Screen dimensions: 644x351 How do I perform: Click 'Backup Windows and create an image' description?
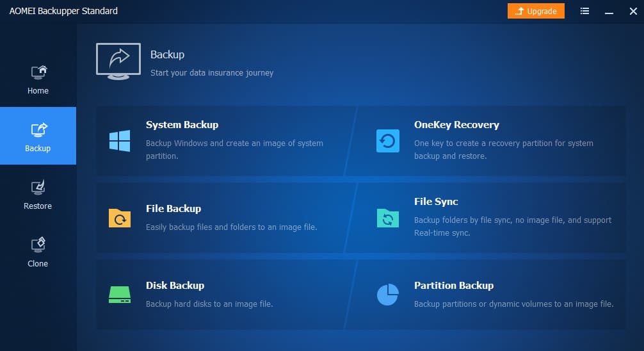point(234,150)
